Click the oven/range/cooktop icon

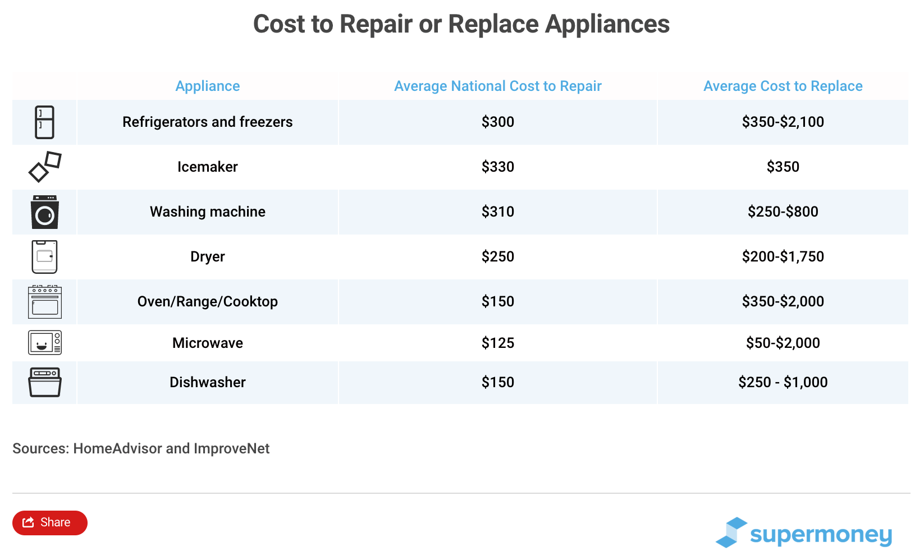coord(44,302)
